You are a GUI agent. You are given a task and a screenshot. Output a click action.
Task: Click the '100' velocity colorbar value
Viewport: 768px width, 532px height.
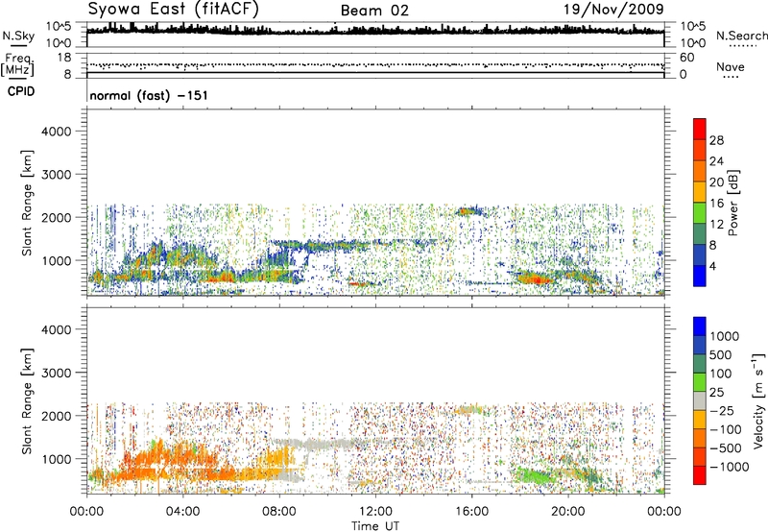pos(721,374)
